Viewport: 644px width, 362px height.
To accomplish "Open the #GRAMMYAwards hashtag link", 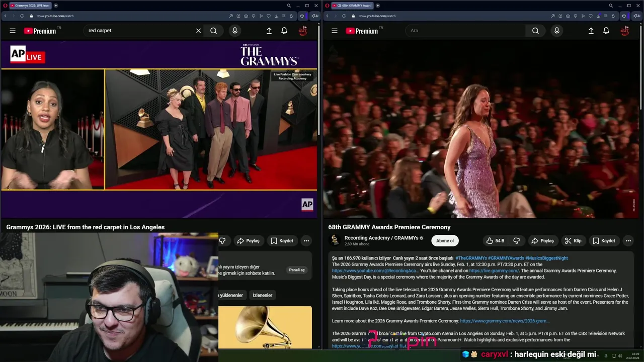I will (506, 258).
